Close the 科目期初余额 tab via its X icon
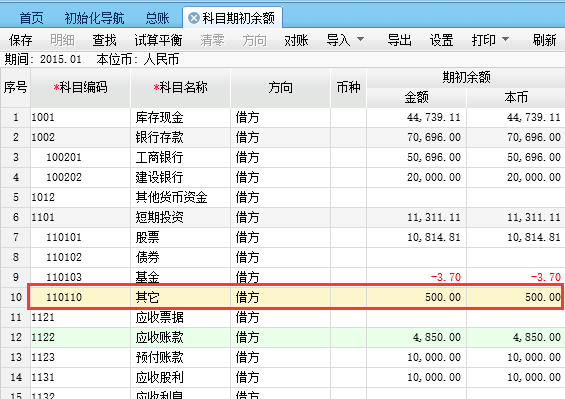This screenshot has width=565, height=399. click(x=194, y=18)
